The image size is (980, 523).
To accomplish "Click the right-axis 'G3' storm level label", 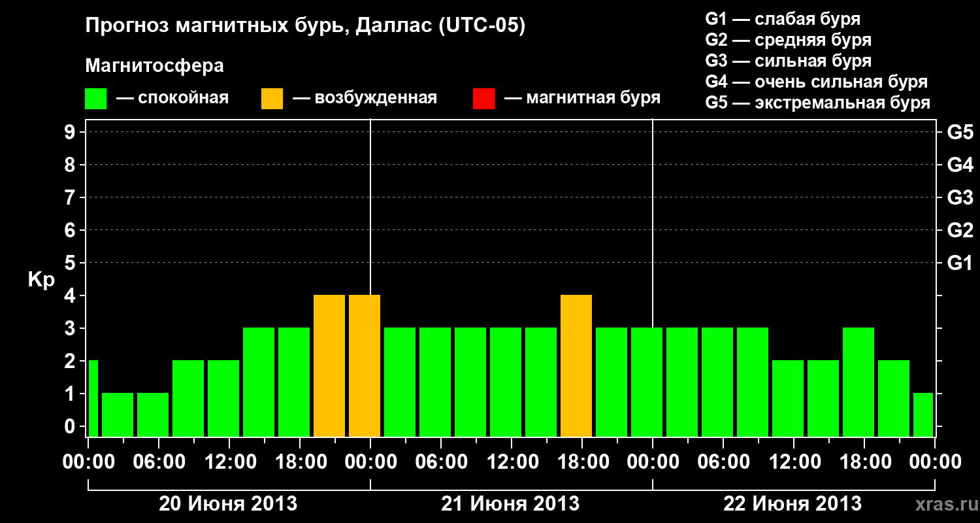I will [960, 197].
